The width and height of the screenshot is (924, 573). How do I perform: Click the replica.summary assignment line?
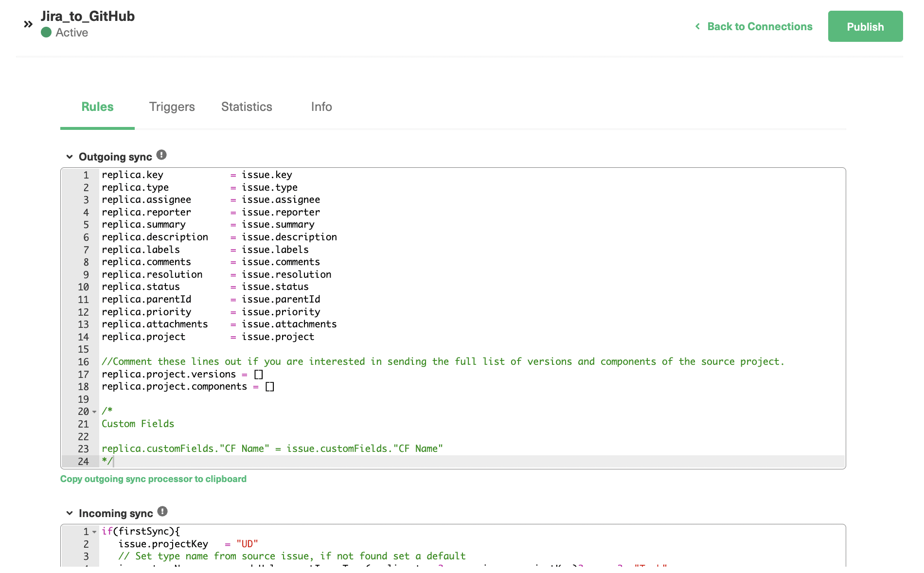click(208, 224)
